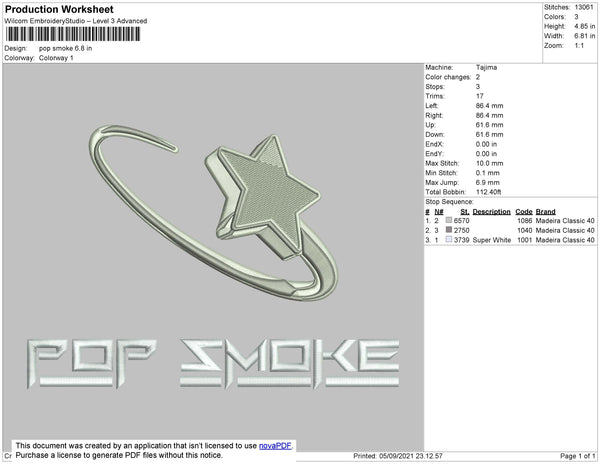Click the 'EndX:' label
Screen dimensions: 600x464
[434, 144]
